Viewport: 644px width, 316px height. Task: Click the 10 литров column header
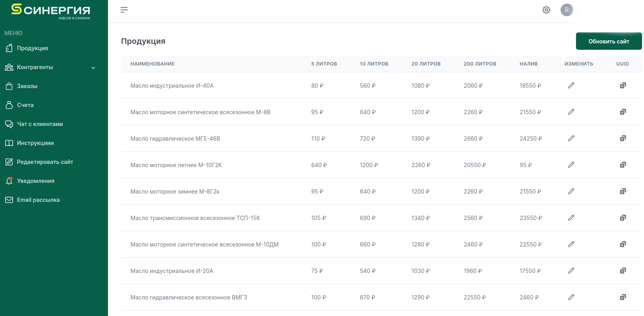pyautogui.click(x=374, y=64)
